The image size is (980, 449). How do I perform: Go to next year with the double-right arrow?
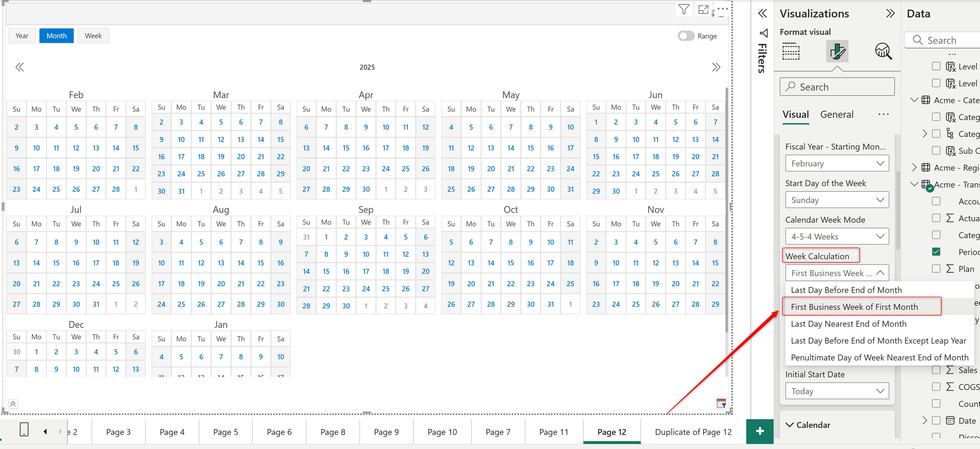(715, 67)
